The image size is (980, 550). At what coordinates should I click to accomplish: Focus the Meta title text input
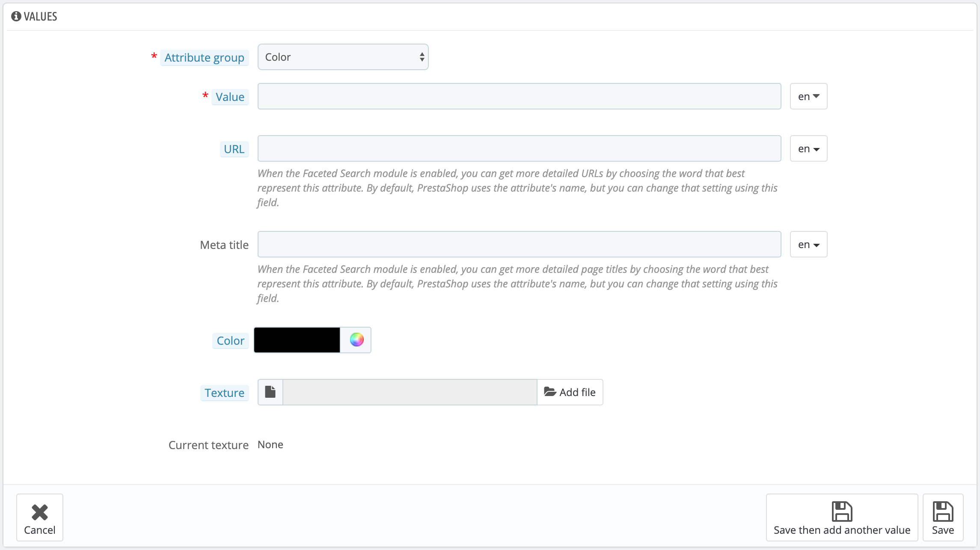point(519,244)
